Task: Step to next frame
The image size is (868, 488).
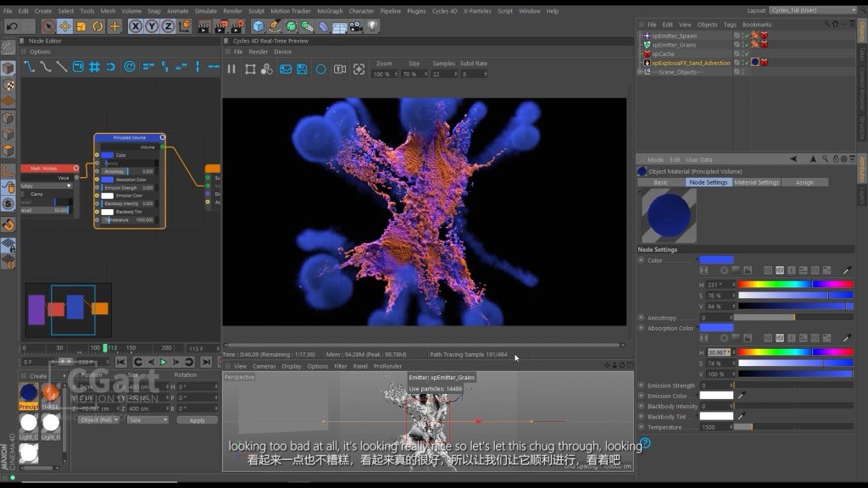Action: tap(176, 362)
